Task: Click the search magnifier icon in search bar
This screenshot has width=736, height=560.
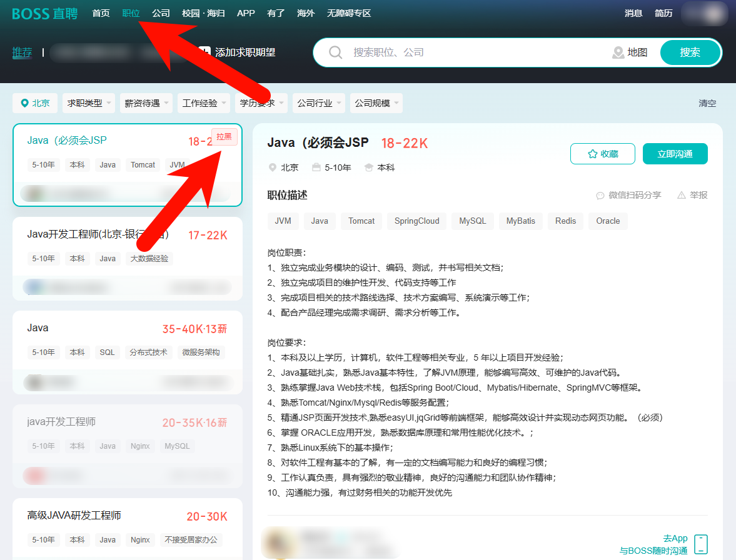Action: pyautogui.click(x=335, y=52)
